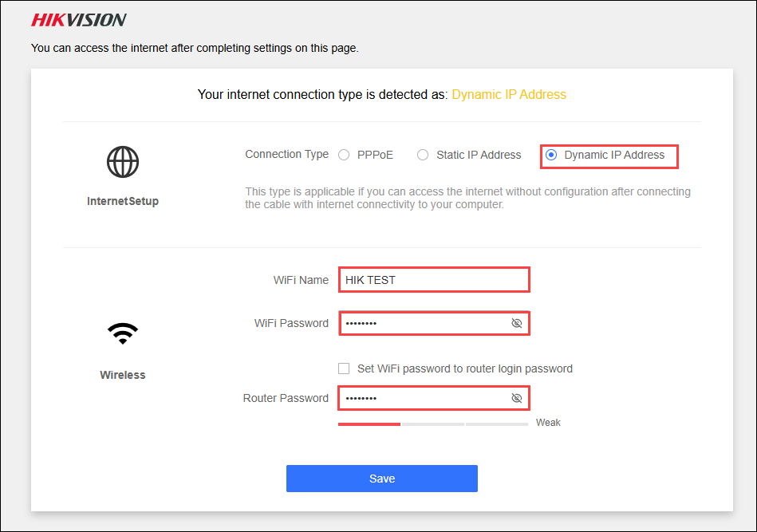Click the Weak strength indicator text
Viewport: 757px width, 532px height.
[x=548, y=423]
